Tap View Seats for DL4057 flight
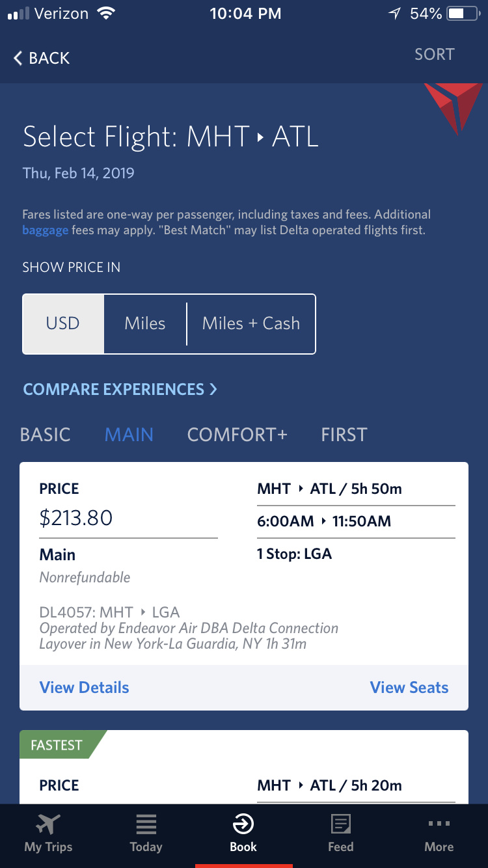Image resolution: width=488 pixels, height=868 pixels. click(x=409, y=687)
